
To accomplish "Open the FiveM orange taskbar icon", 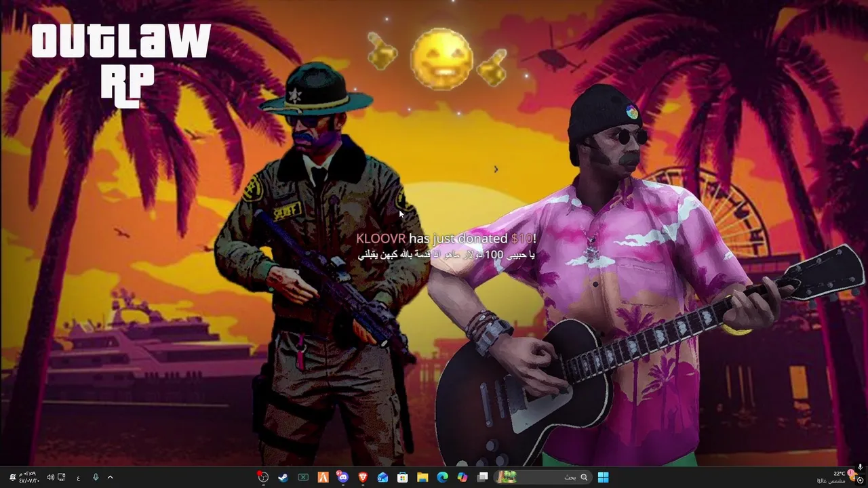I will tap(323, 477).
